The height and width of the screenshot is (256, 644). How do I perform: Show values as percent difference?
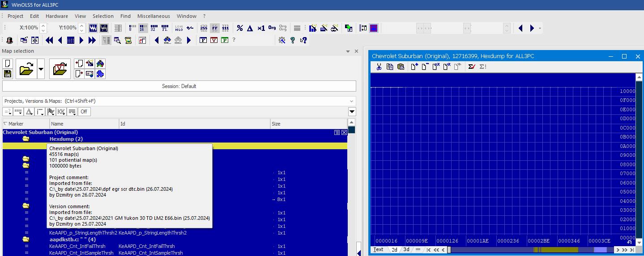click(x=240, y=28)
